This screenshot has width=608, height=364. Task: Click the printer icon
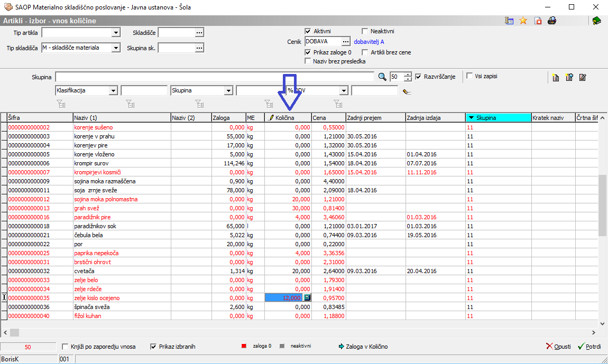coord(552,21)
